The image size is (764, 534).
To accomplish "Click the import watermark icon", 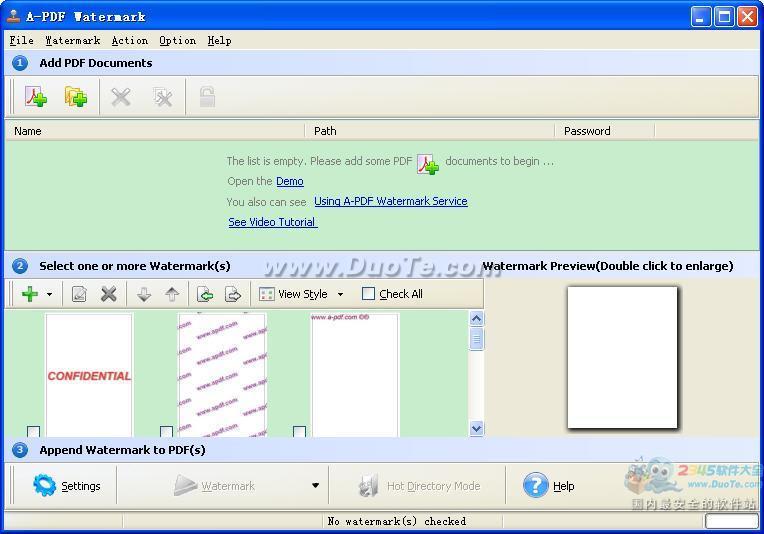I will pyautogui.click(x=205, y=294).
